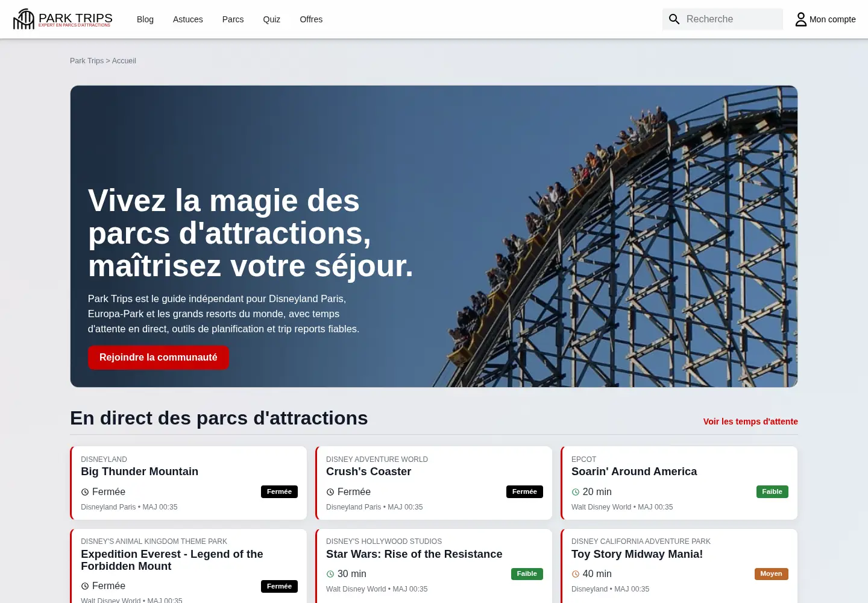Click Rejoindre la communauté button

pos(159,358)
